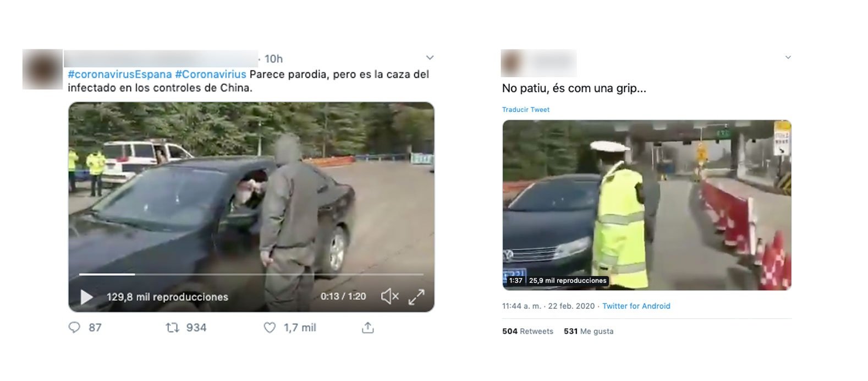Retweet the tweet with 934 retweets
The width and height of the screenshot is (868, 381).
(x=172, y=328)
